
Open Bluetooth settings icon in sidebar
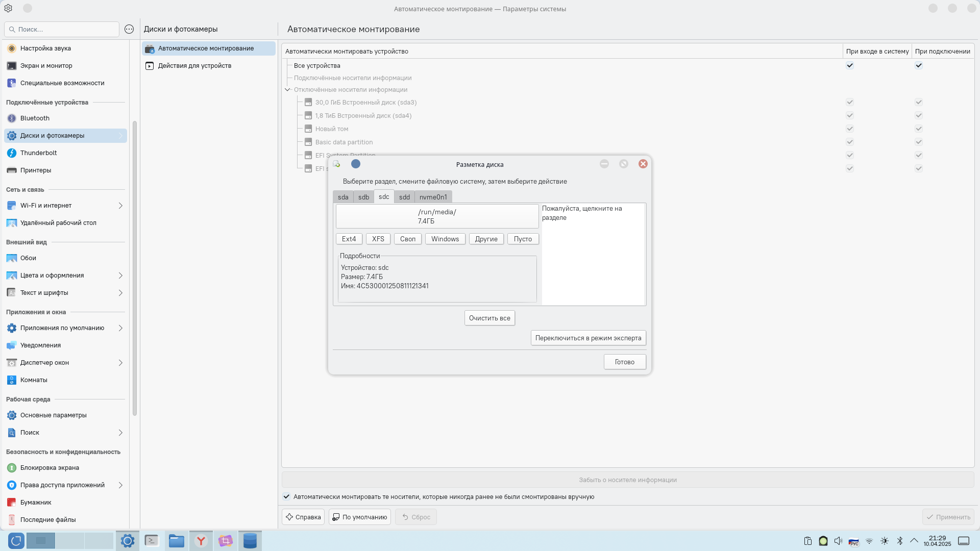[12, 118]
